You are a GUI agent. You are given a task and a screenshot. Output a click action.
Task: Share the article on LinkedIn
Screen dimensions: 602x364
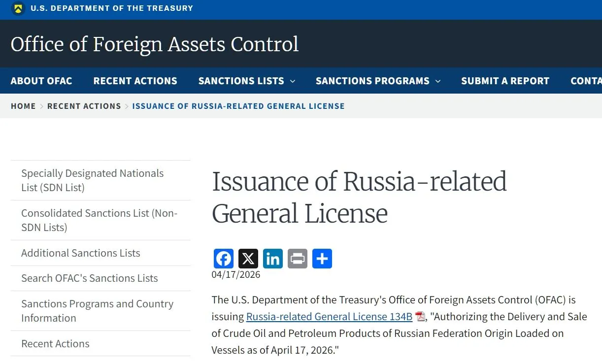272,258
